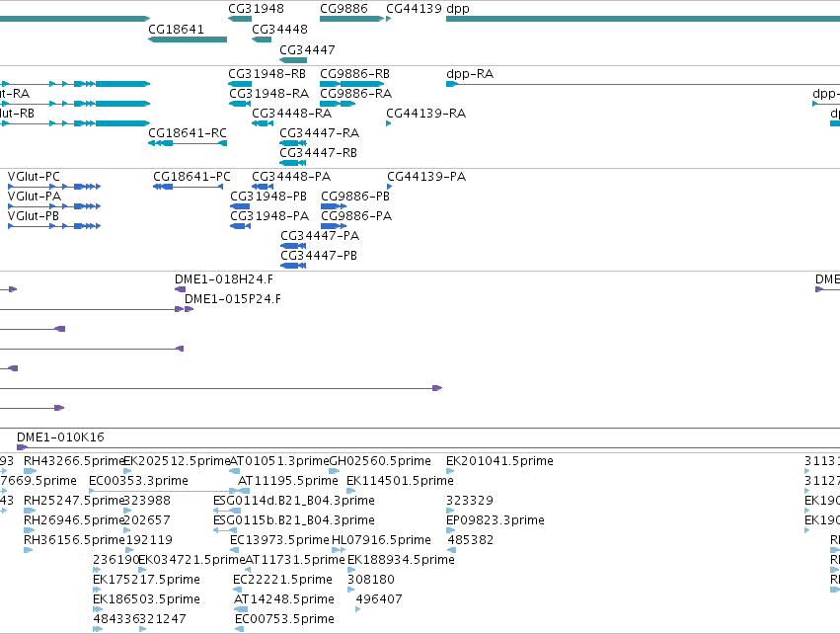Open the CG44139-RA transcript label

[x=425, y=114]
